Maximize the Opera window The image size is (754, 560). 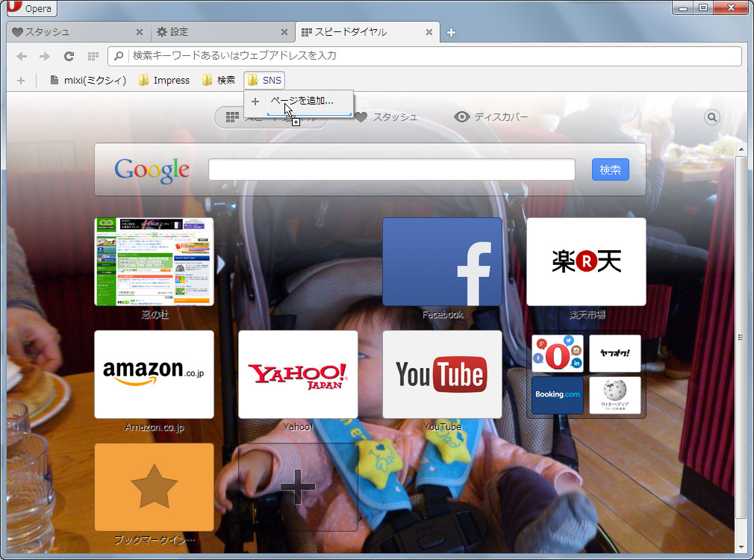703,7
